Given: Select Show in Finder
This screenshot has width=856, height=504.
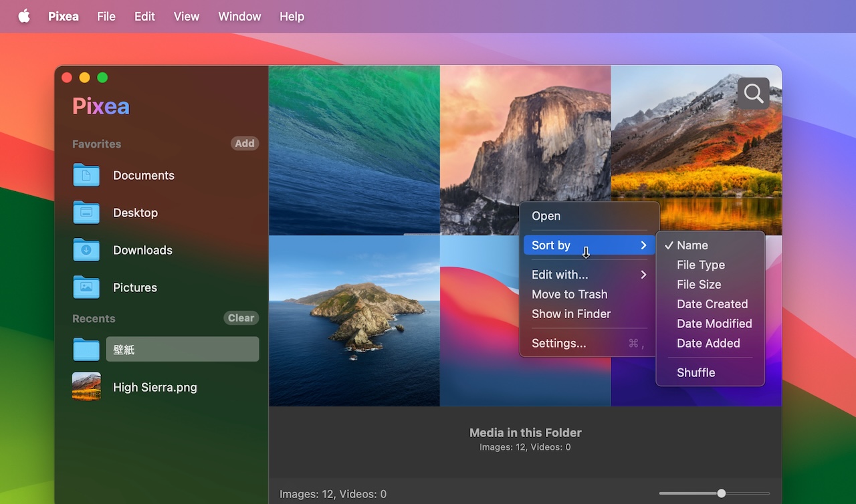Looking at the screenshot, I should point(589,313).
